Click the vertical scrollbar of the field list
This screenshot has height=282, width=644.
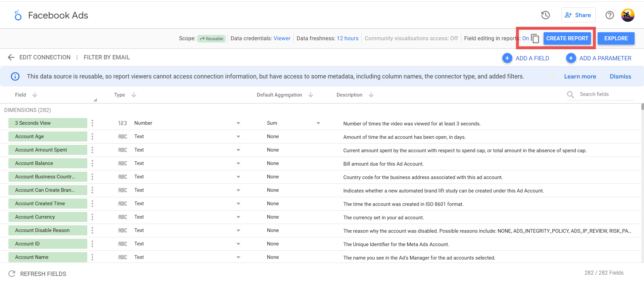(642, 106)
